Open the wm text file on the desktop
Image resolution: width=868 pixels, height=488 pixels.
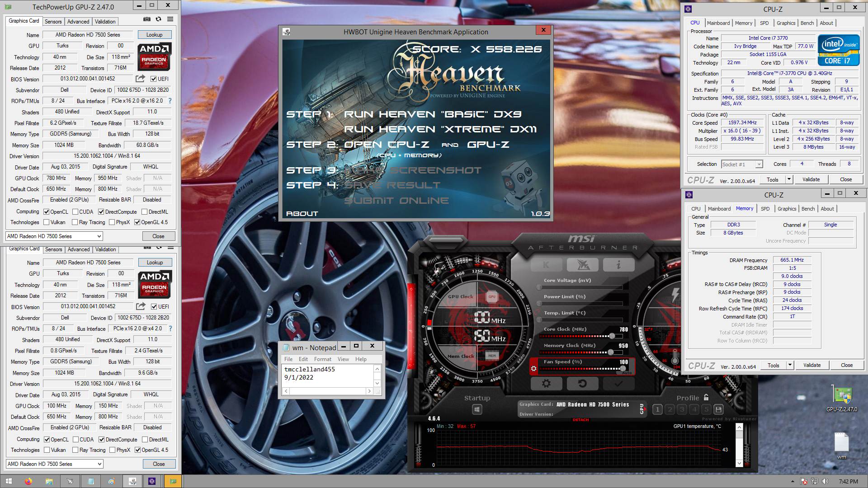pos(841,446)
